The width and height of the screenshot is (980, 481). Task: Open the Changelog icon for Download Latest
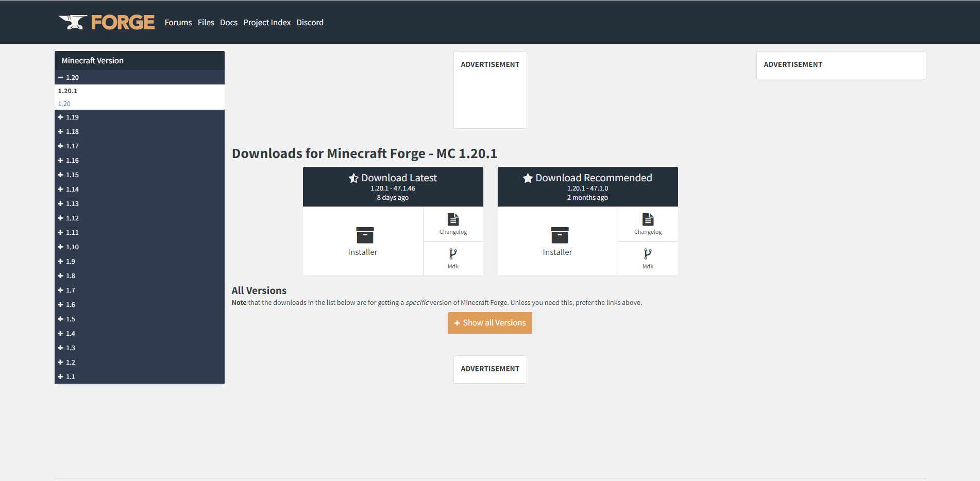coord(453,220)
